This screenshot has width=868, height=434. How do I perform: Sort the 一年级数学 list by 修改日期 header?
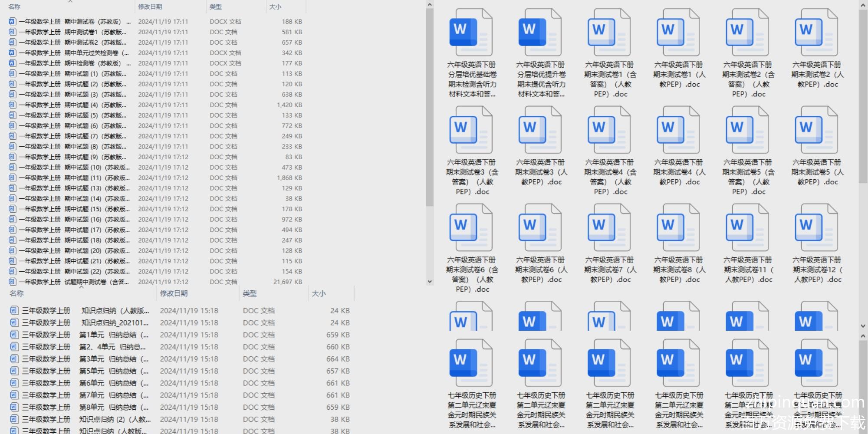click(x=150, y=7)
